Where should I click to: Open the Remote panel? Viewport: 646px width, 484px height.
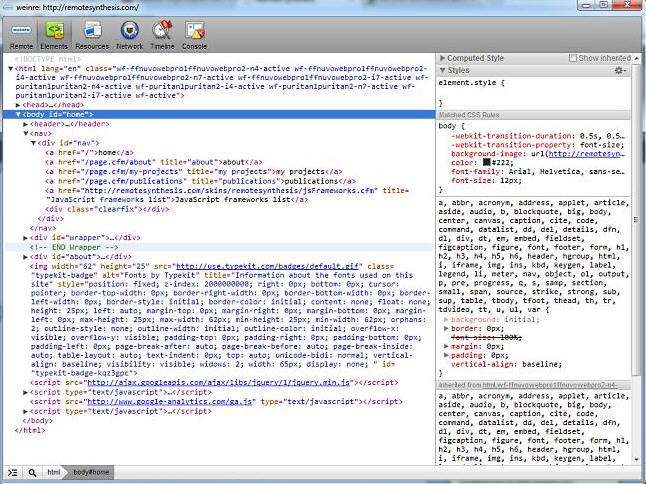21,36
